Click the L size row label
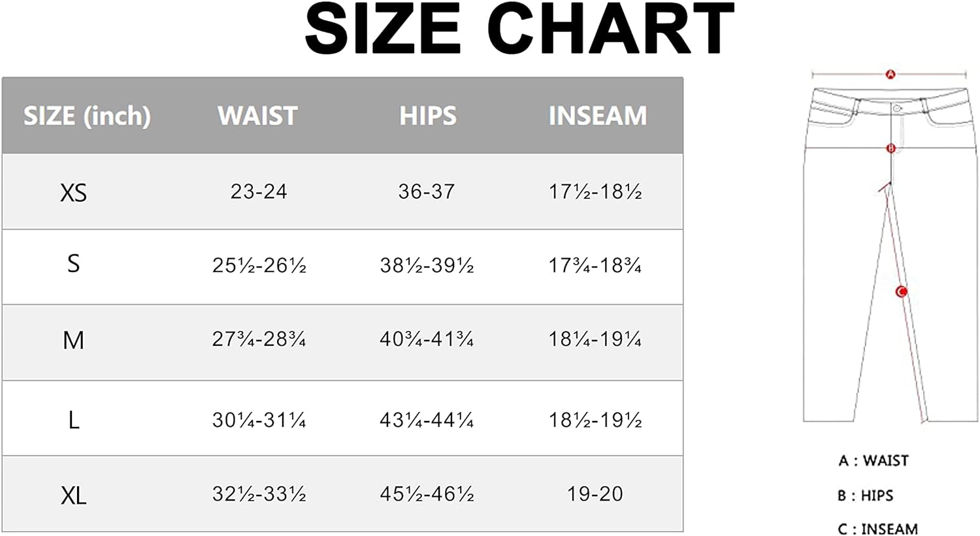This screenshot has width=980, height=536. coord(74,420)
